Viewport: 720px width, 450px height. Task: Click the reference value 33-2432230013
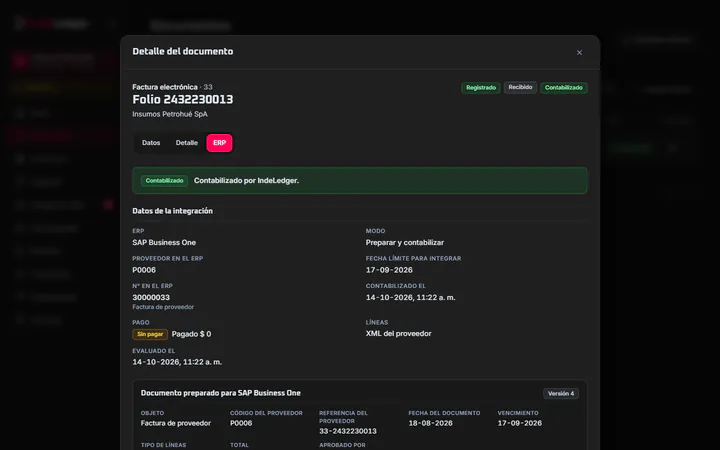348,431
